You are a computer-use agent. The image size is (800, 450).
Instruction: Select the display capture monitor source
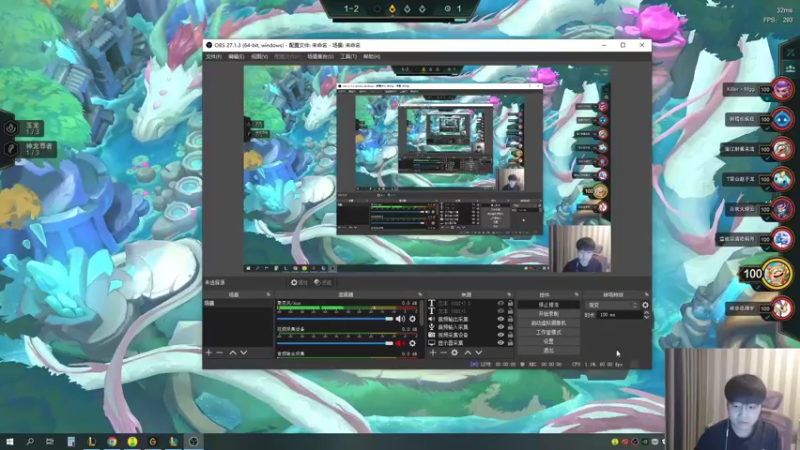tap(453, 343)
